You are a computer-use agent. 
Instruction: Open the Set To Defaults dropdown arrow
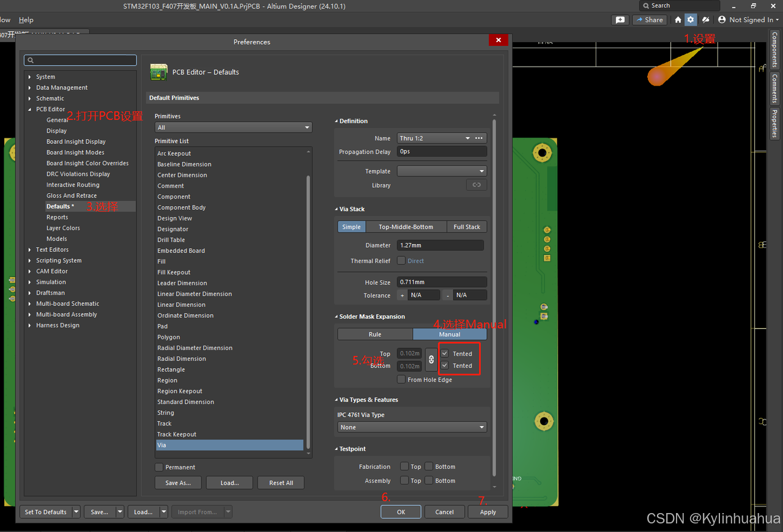[x=76, y=512]
